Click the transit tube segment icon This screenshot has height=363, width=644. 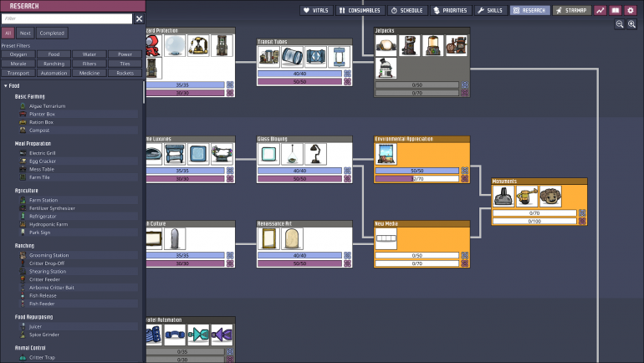point(292,57)
